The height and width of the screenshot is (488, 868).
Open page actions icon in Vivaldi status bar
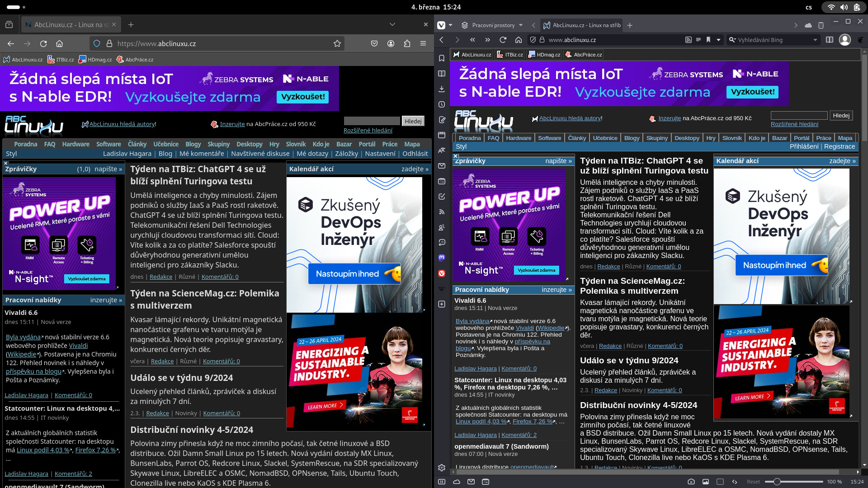click(x=734, y=482)
